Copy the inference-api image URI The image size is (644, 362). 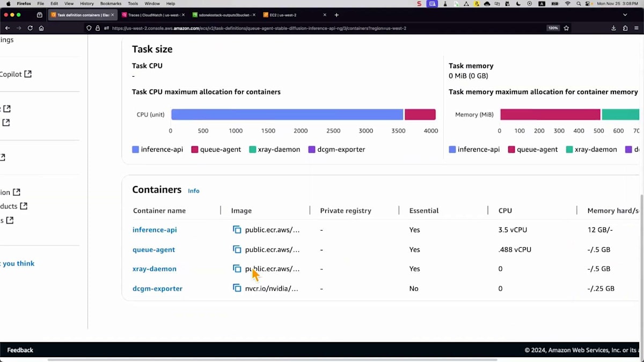(x=237, y=230)
